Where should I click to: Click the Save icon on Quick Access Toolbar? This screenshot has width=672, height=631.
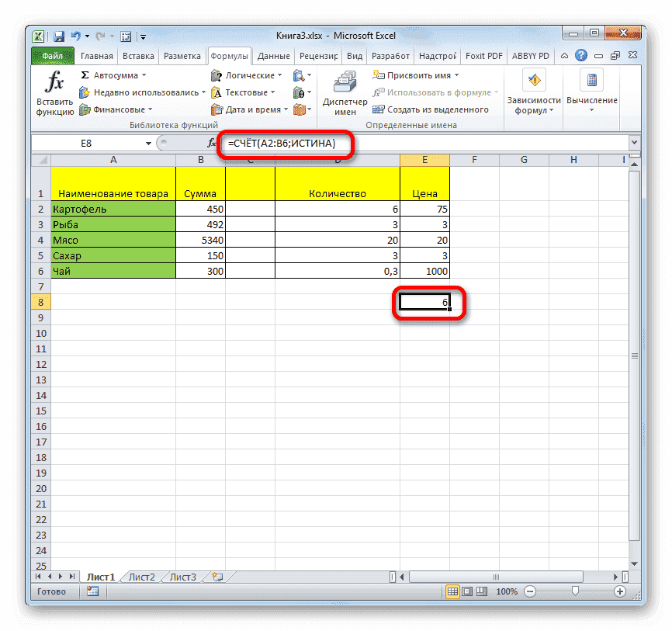coord(58,36)
